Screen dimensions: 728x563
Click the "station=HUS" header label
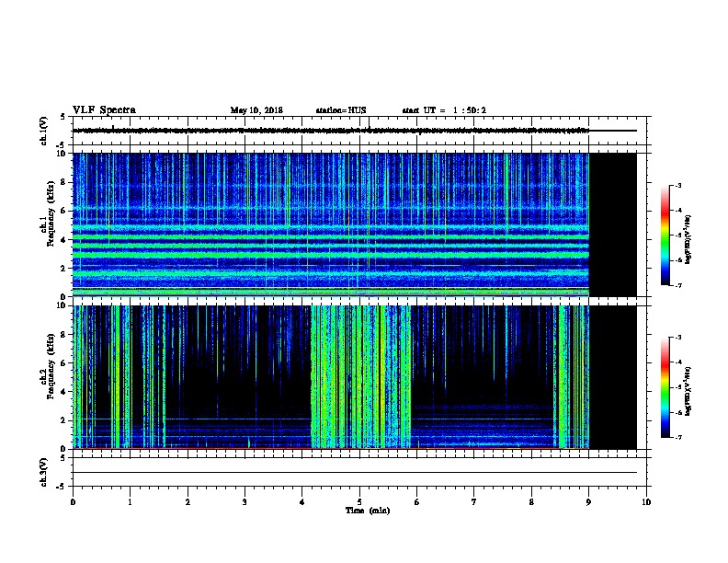pyautogui.click(x=341, y=110)
